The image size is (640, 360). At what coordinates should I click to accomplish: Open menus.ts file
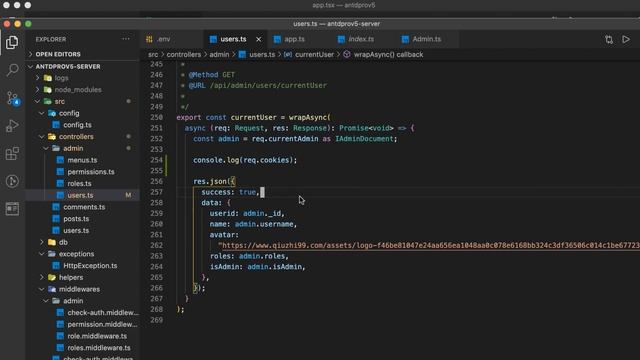(82, 160)
